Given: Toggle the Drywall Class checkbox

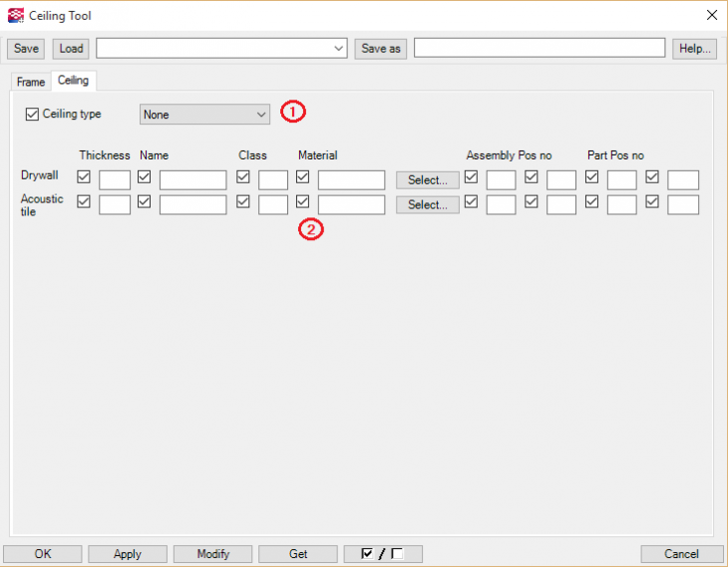Looking at the screenshot, I should [x=243, y=177].
